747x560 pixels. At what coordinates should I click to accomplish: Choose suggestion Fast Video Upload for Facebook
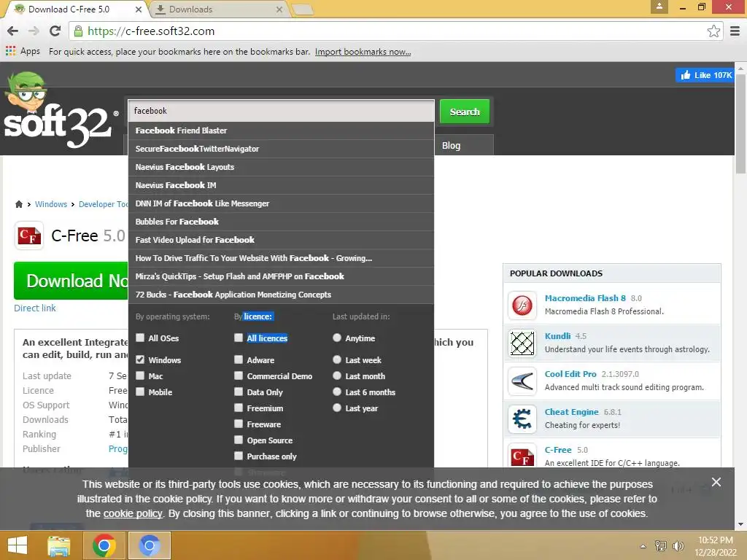[x=281, y=240]
